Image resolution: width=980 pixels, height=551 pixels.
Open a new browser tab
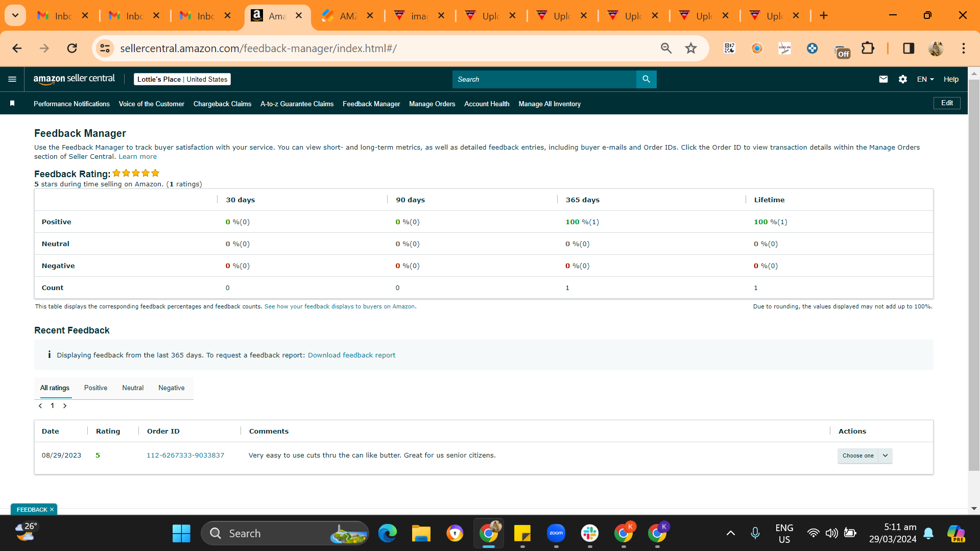point(824,15)
